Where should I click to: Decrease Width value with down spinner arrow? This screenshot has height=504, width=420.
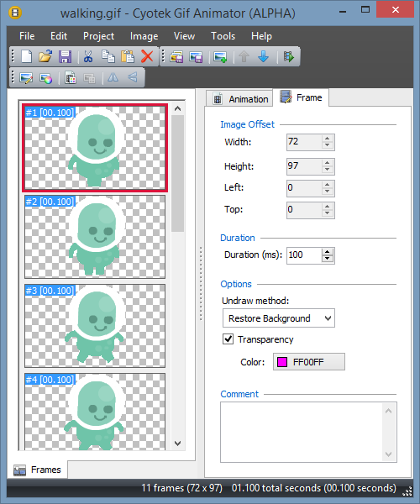(327, 145)
